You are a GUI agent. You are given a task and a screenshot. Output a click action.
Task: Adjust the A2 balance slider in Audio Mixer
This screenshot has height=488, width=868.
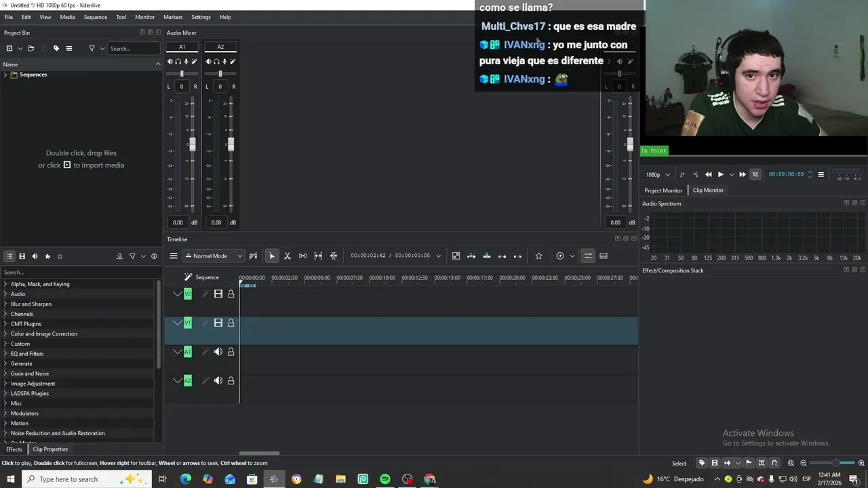220,73
